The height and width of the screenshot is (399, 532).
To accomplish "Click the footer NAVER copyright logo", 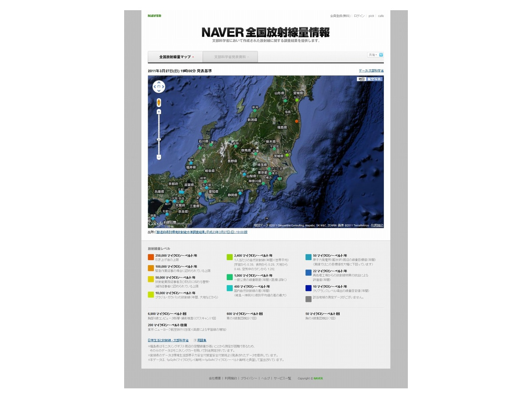I will pyautogui.click(x=318, y=379).
